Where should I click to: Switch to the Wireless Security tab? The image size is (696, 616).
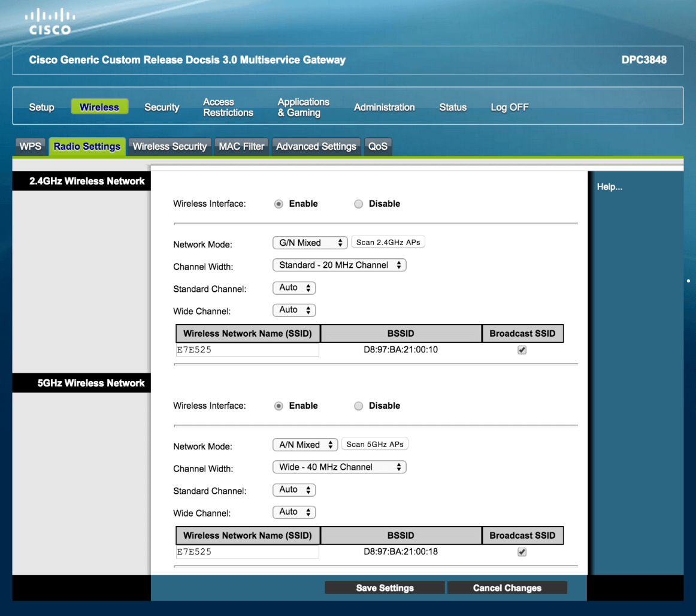pos(170,146)
